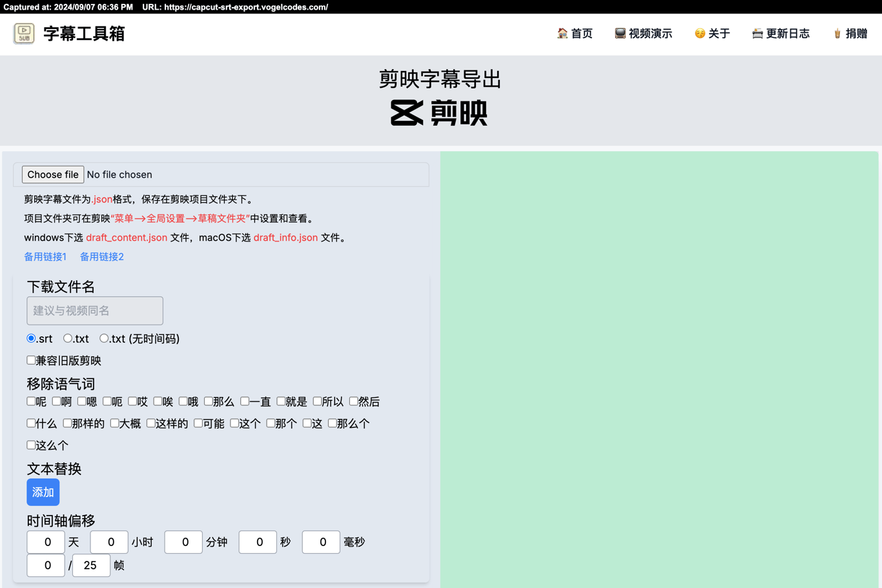This screenshot has width=882, height=588.
Task: Click the 25 frame rate field
Action: pos(91,565)
